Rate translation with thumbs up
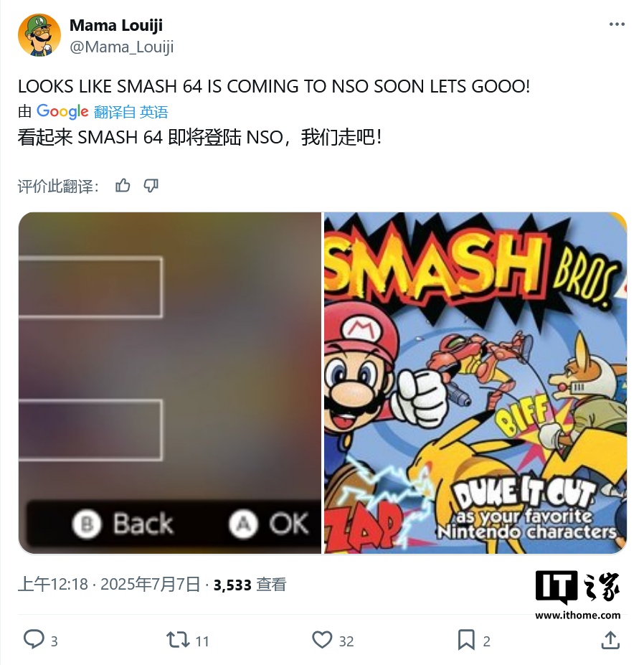Screen dimensions: 644x665 point(123,185)
